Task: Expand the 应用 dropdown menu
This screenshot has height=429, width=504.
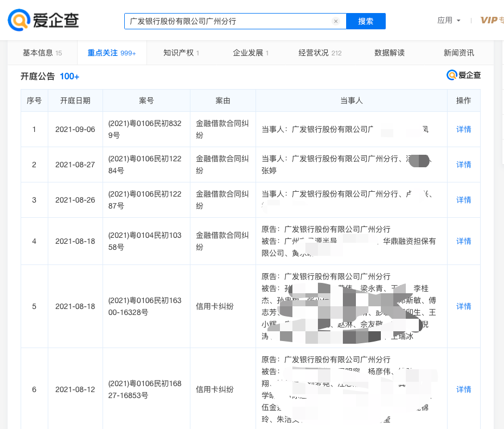Action: (x=449, y=20)
